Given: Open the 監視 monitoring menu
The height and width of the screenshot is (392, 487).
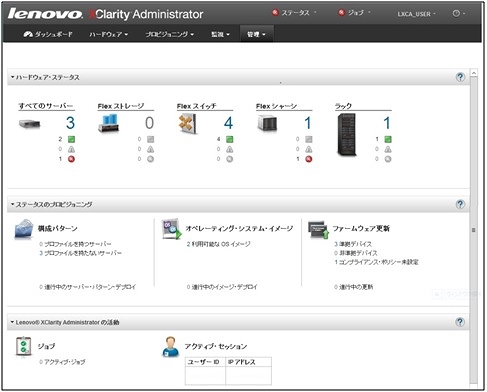Looking at the screenshot, I should point(220,34).
